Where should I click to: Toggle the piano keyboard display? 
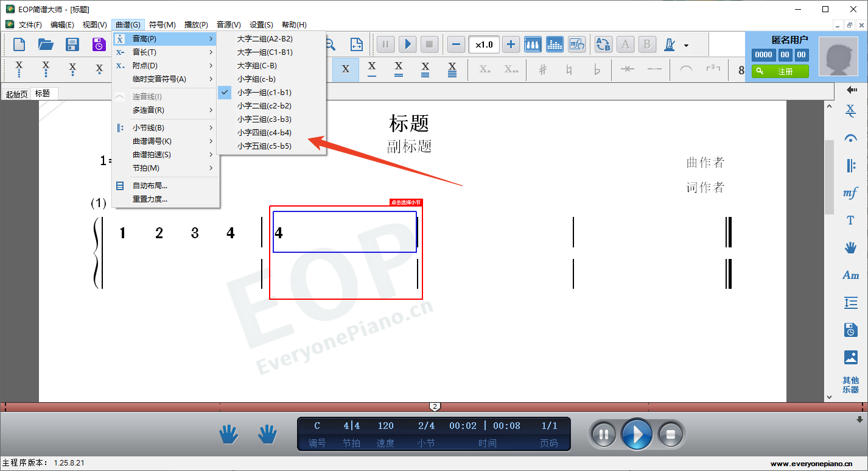click(x=533, y=44)
